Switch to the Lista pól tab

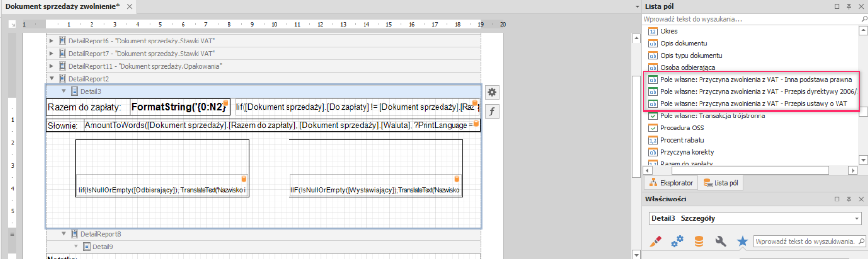click(x=721, y=183)
